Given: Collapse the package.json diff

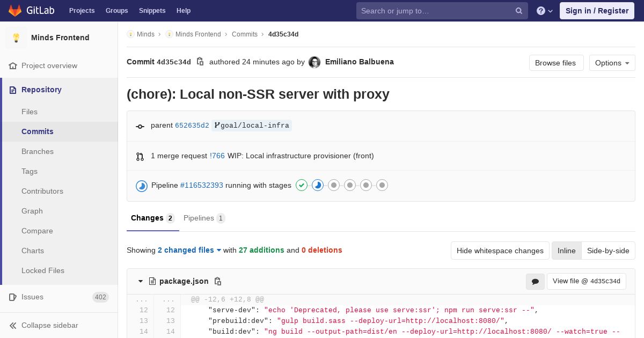Looking at the screenshot, I should tap(141, 281).
